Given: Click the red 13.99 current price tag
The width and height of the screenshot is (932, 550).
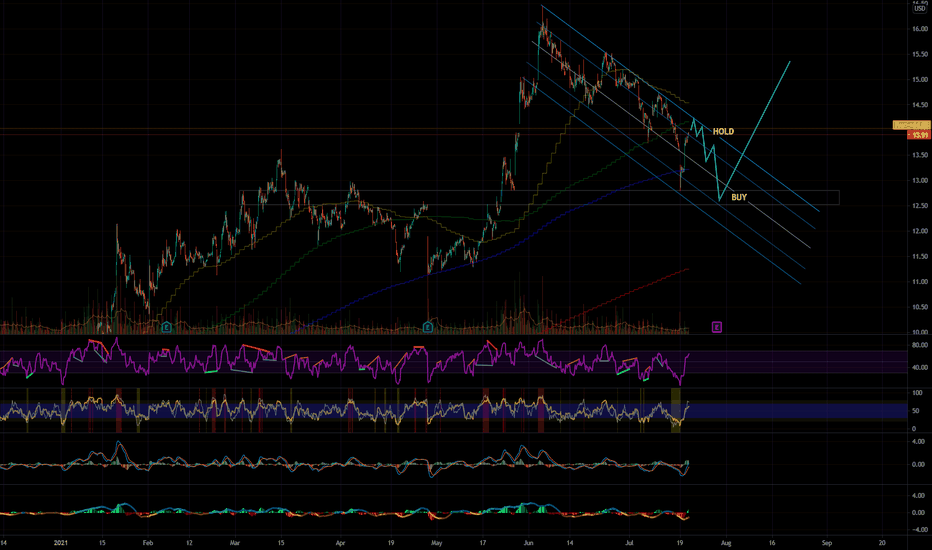Looking at the screenshot, I should (x=919, y=136).
